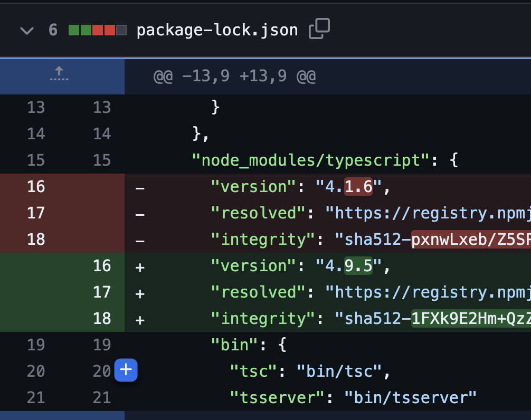Click new line number 19
The height and width of the screenshot is (420, 531).
(x=102, y=345)
